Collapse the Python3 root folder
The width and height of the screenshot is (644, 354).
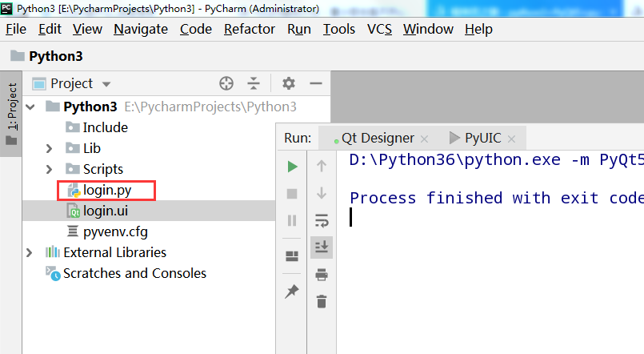coord(30,107)
